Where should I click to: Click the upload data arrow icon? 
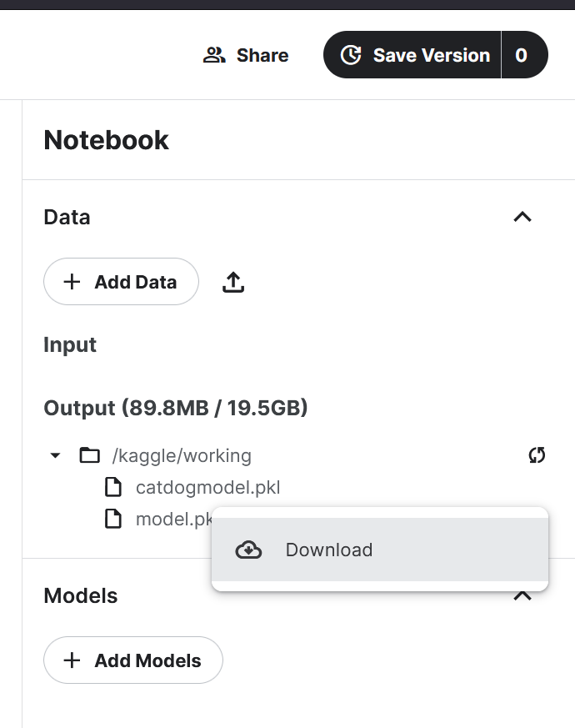(x=233, y=282)
